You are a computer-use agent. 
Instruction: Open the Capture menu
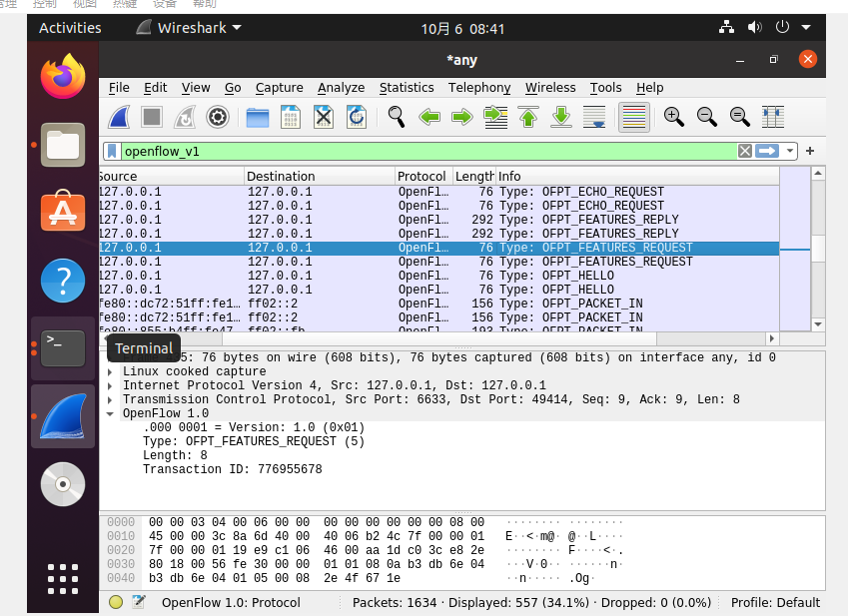coord(279,88)
